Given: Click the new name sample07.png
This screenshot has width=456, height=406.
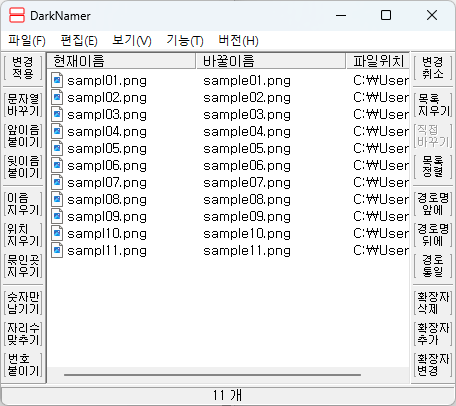Looking at the screenshot, I should pos(247,183).
